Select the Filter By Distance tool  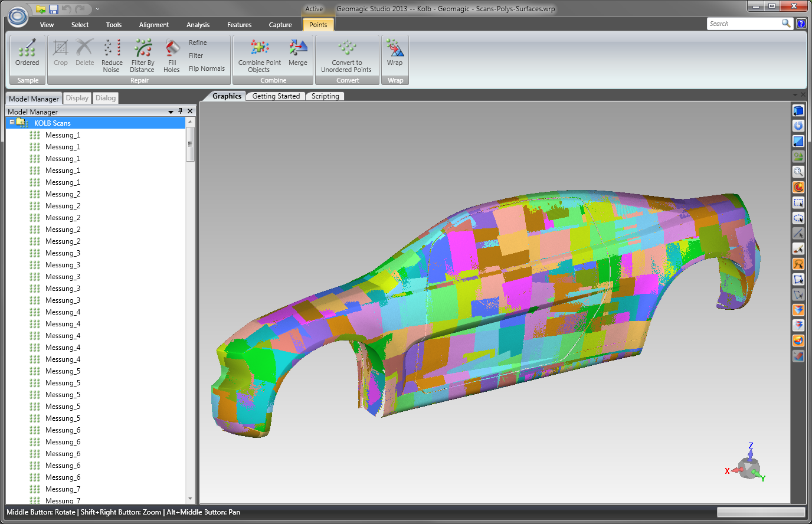[142, 55]
